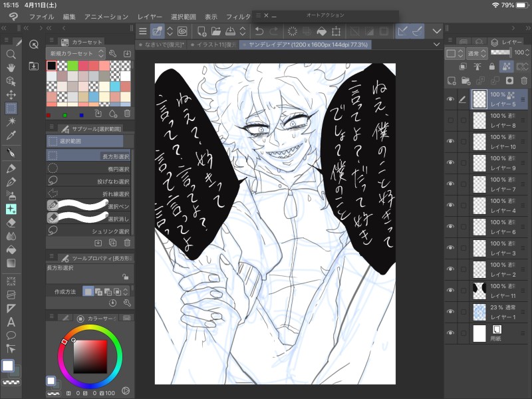The width and height of the screenshot is (532, 399).
Task: Select the Eyedropper tool
Action: pyautogui.click(x=11, y=136)
